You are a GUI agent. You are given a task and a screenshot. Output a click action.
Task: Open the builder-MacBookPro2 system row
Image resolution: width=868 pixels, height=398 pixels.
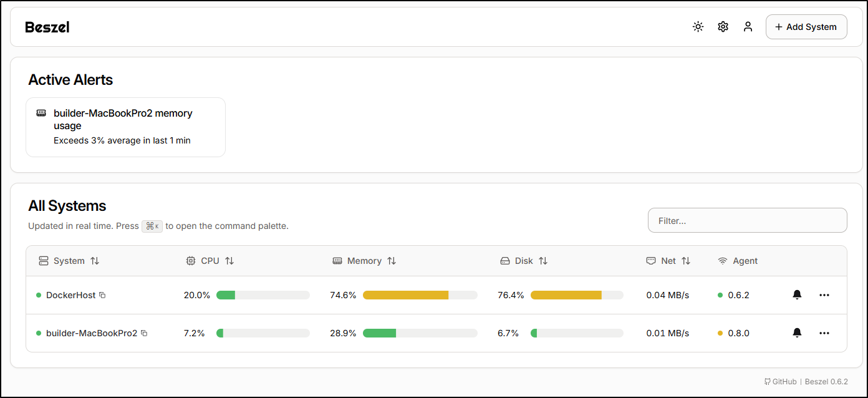[x=436, y=333]
